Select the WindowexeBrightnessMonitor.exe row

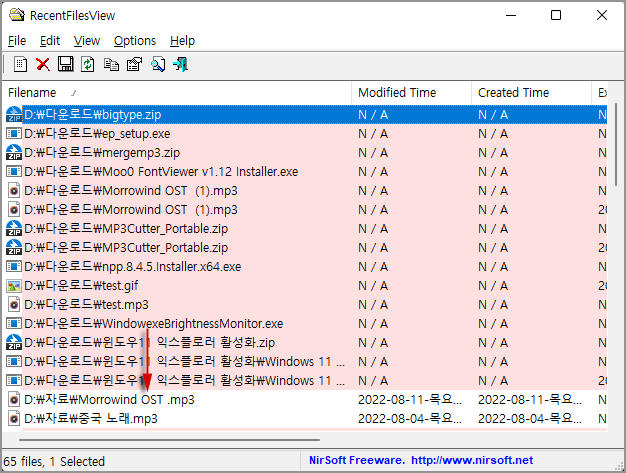pos(306,324)
